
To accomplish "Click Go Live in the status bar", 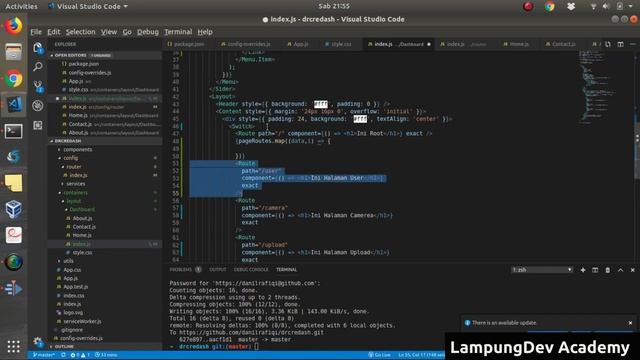I will click(380, 355).
